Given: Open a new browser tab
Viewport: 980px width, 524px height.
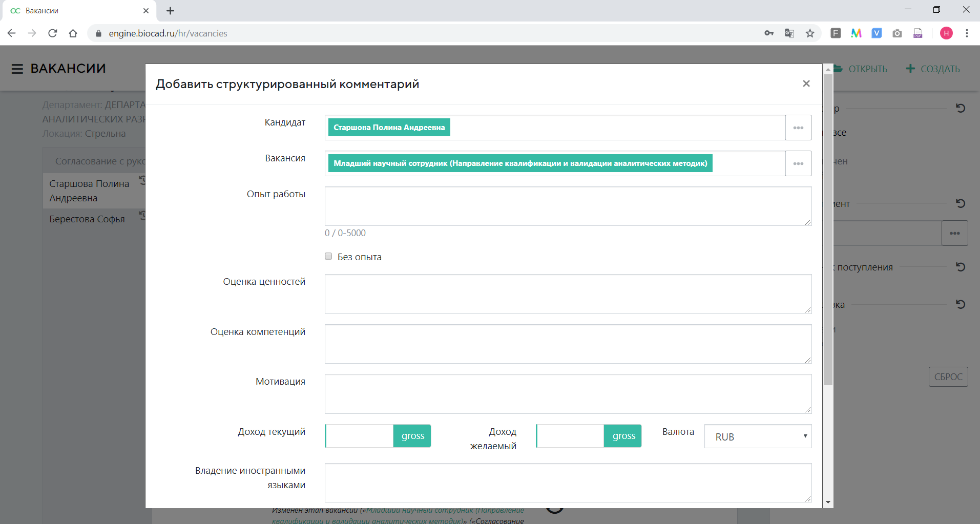Looking at the screenshot, I should [171, 11].
